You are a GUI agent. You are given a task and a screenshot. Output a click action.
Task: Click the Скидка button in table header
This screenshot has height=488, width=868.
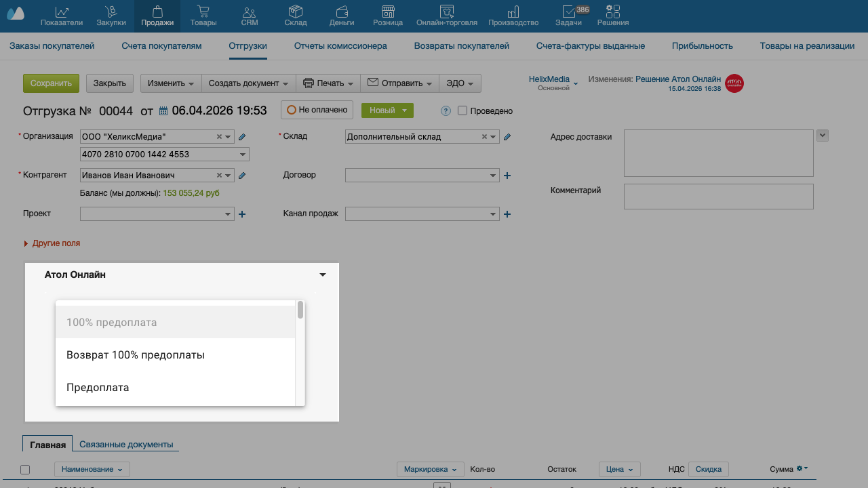[x=708, y=469]
